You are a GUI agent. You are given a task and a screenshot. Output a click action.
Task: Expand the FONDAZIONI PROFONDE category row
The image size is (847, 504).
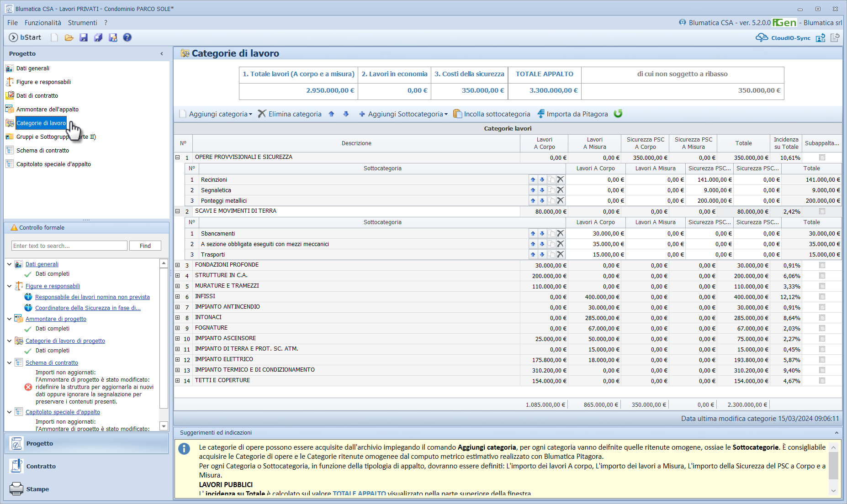[178, 265]
